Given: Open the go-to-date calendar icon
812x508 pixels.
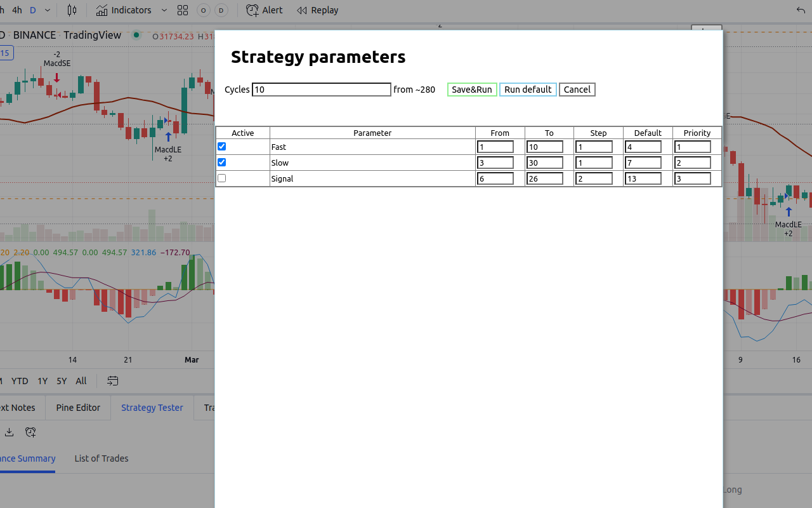Looking at the screenshot, I should pyautogui.click(x=112, y=380).
